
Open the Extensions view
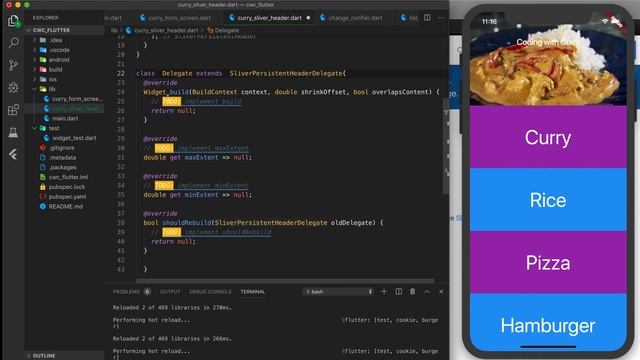click(13, 110)
